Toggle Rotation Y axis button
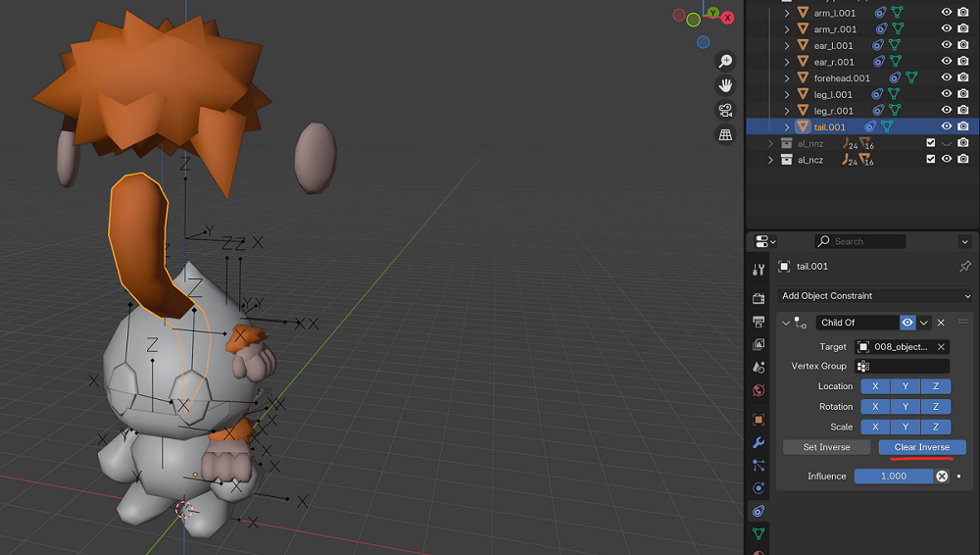The image size is (980, 555). click(x=906, y=407)
